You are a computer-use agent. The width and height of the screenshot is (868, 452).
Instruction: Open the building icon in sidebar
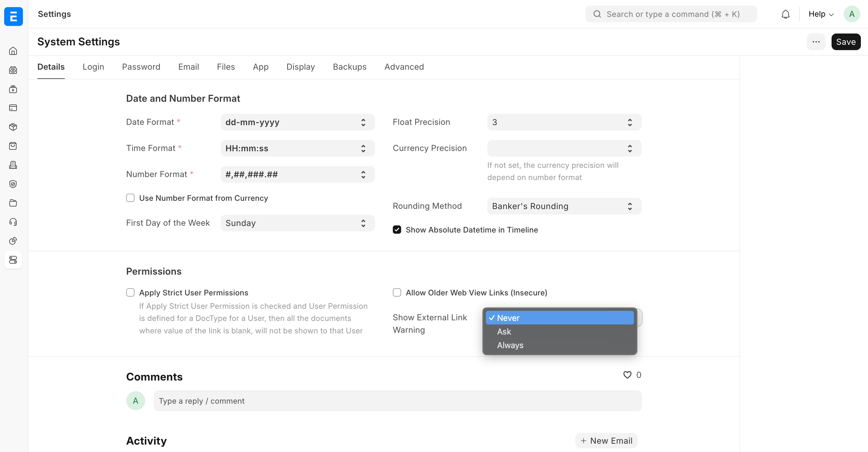tap(13, 165)
